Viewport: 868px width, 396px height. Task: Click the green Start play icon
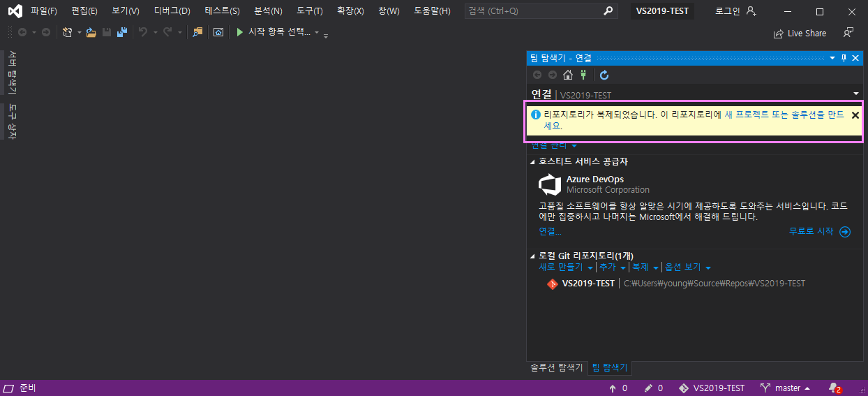point(240,32)
